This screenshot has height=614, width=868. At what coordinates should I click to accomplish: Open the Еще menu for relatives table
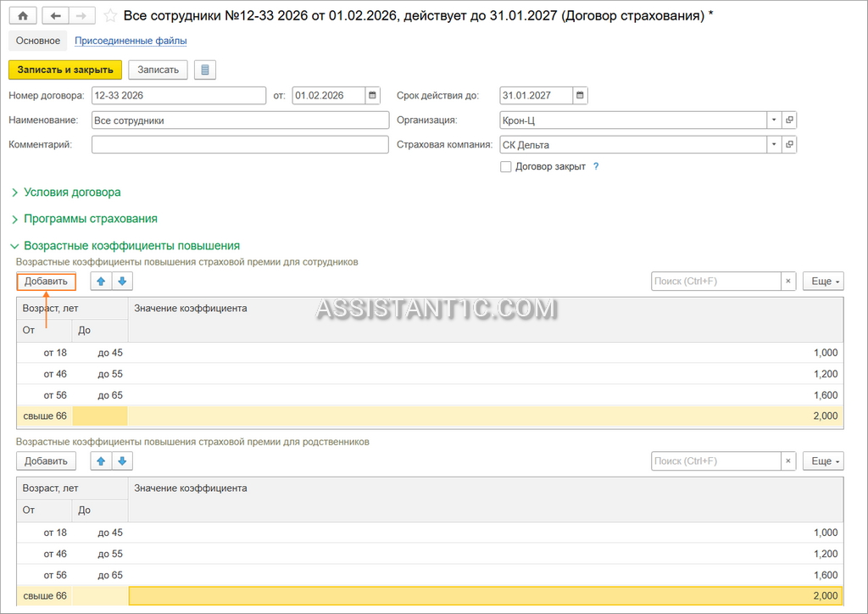823,461
